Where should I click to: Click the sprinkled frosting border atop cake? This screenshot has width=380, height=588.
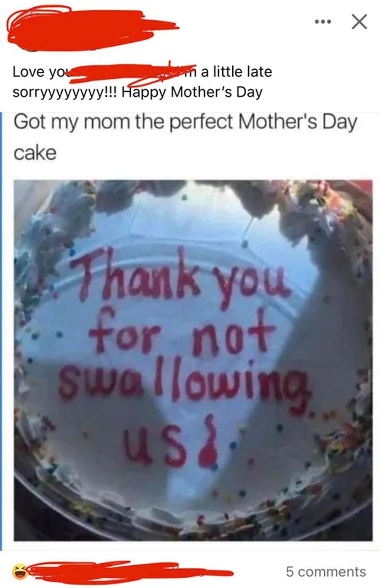coord(192,197)
